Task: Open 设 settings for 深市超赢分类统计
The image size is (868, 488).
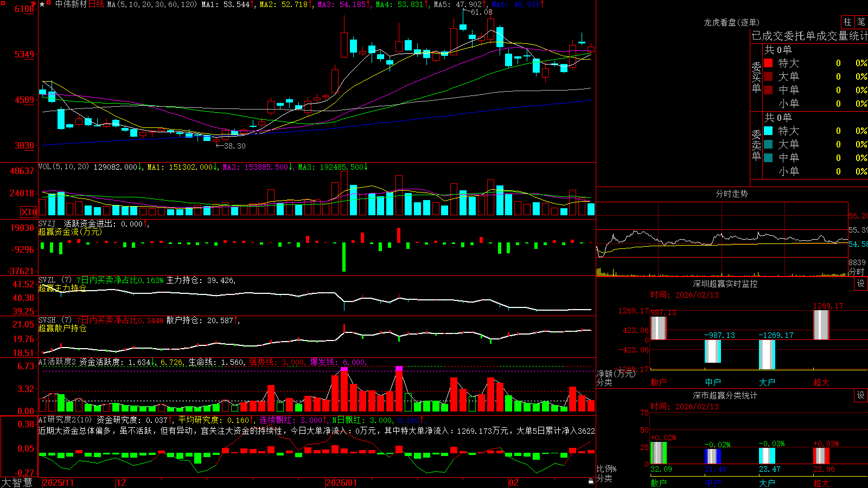Action: point(861,395)
